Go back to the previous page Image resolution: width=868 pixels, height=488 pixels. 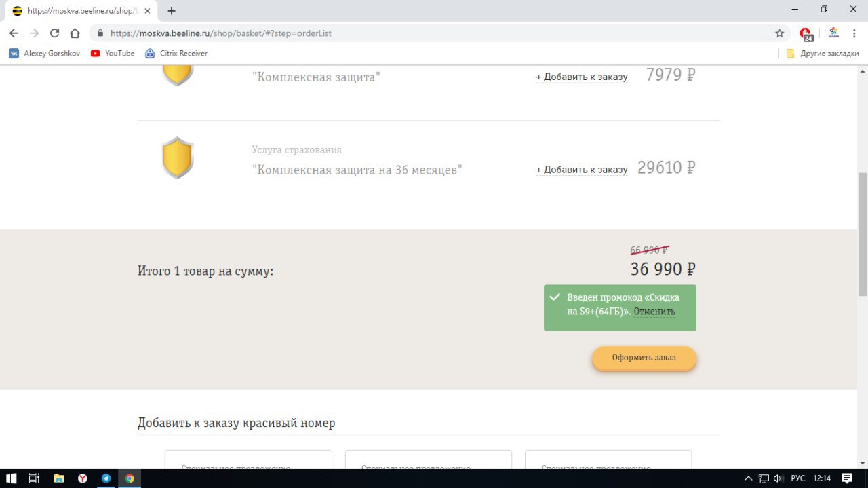tap(14, 33)
